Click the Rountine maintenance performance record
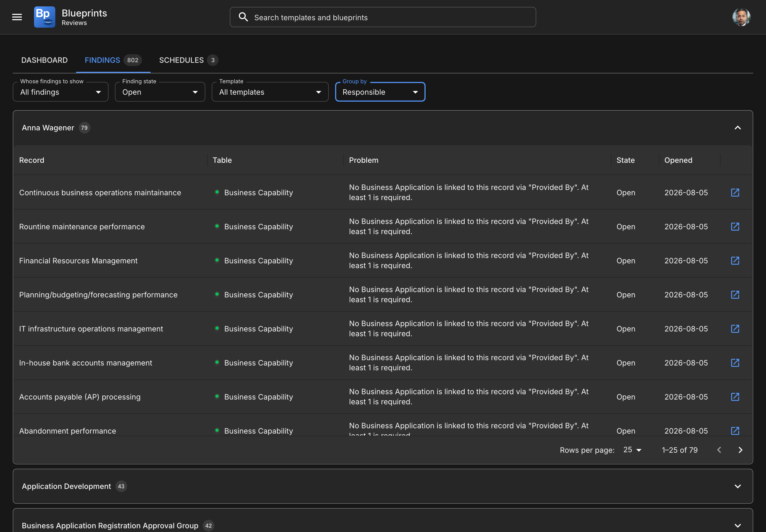This screenshot has width=766, height=532. (82, 227)
